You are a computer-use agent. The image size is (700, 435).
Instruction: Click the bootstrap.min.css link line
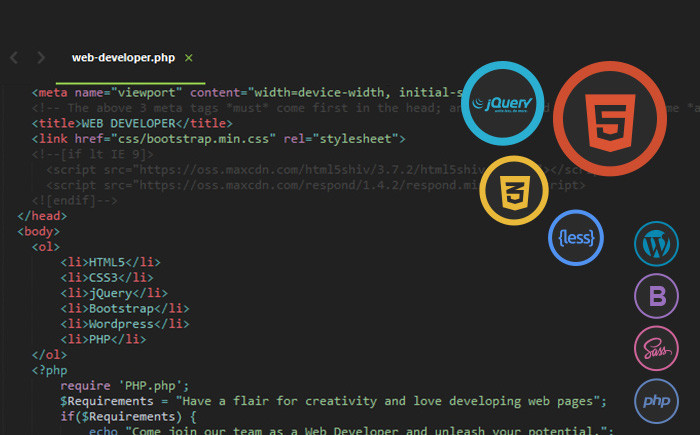tap(218, 139)
